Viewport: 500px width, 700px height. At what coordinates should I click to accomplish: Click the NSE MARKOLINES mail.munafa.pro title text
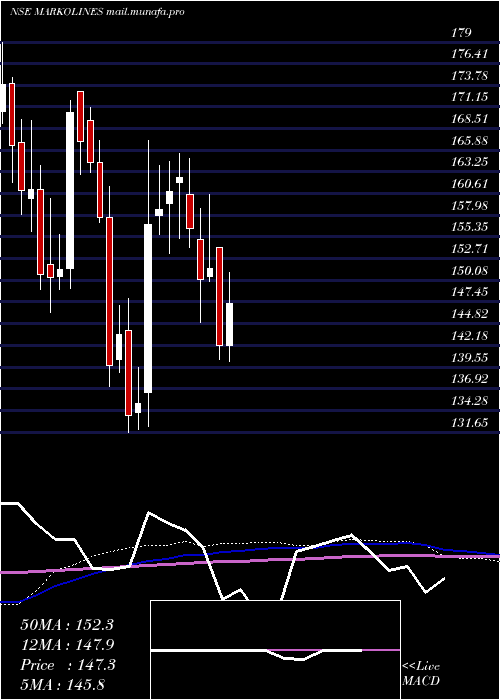coord(97,12)
